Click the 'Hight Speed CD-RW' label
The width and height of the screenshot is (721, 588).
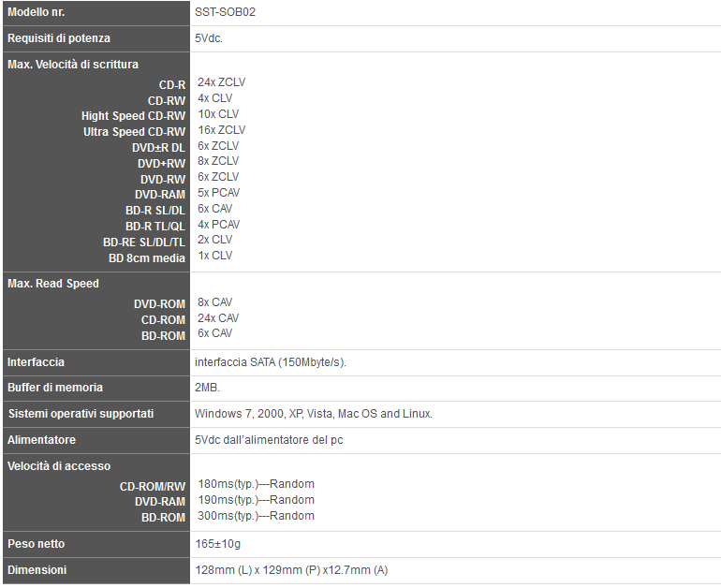click(133, 116)
